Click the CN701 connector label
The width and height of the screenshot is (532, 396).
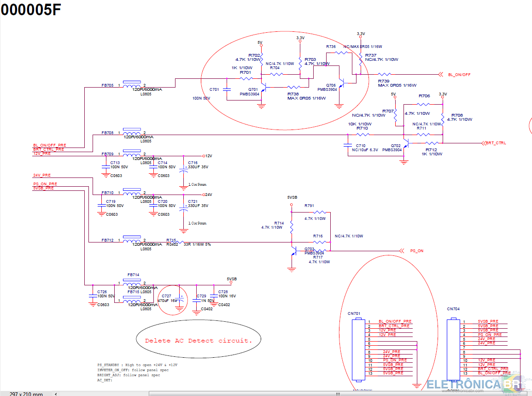tap(354, 313)
